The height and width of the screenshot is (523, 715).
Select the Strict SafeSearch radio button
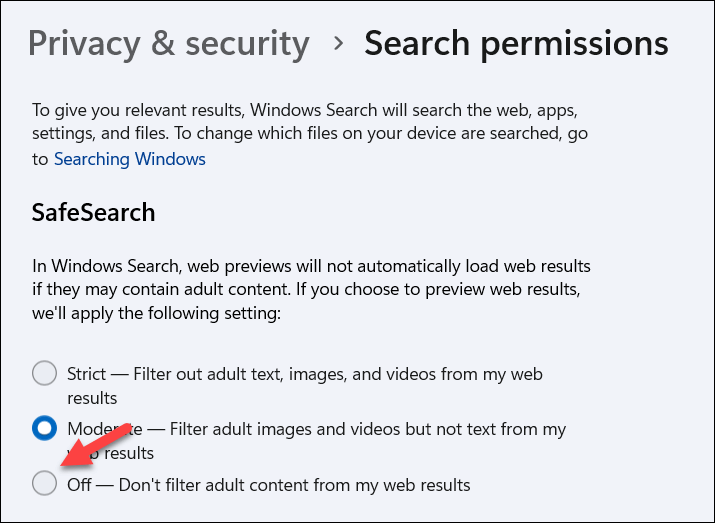[x=44, y=374]
